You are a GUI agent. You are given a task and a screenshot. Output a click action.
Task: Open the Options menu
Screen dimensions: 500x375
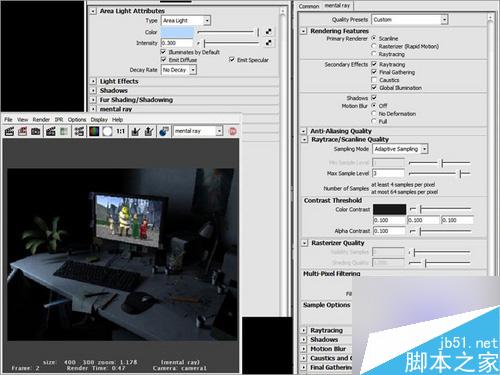pyautogui.click(x=77, y=119)
